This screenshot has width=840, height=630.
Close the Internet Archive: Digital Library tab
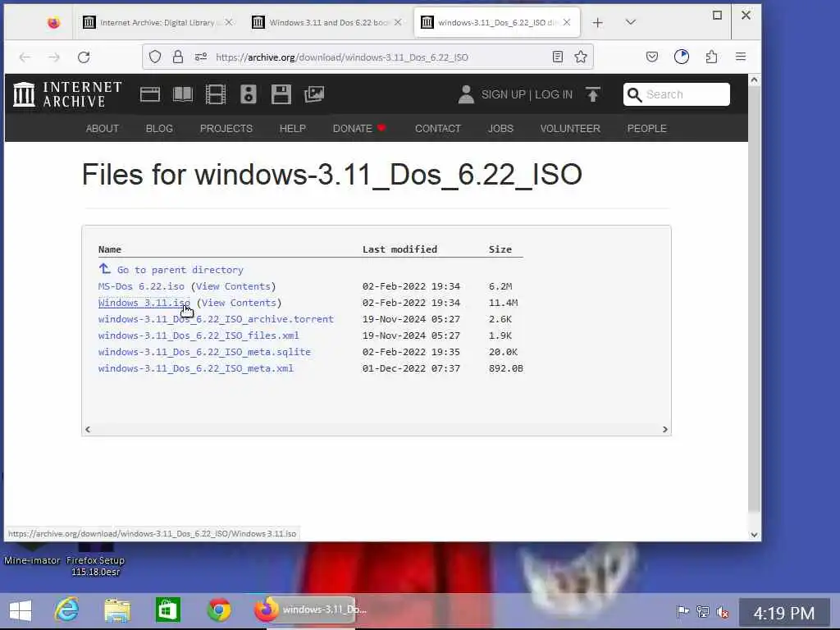coord(229,22)
